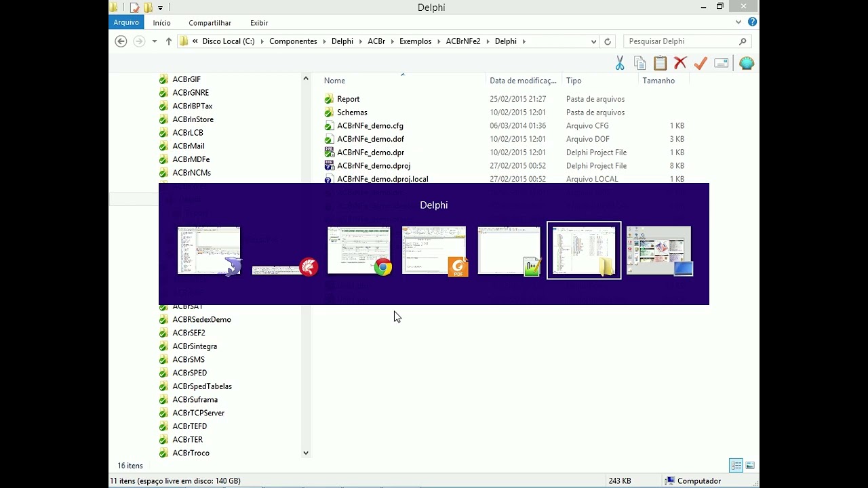868x488 pixels.
Task: Go to Disco Local (C:) breadcrumb
Action: point(229,41)
